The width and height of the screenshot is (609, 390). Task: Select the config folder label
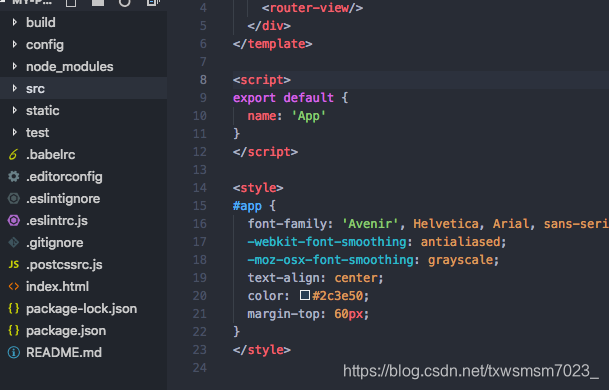45,45
